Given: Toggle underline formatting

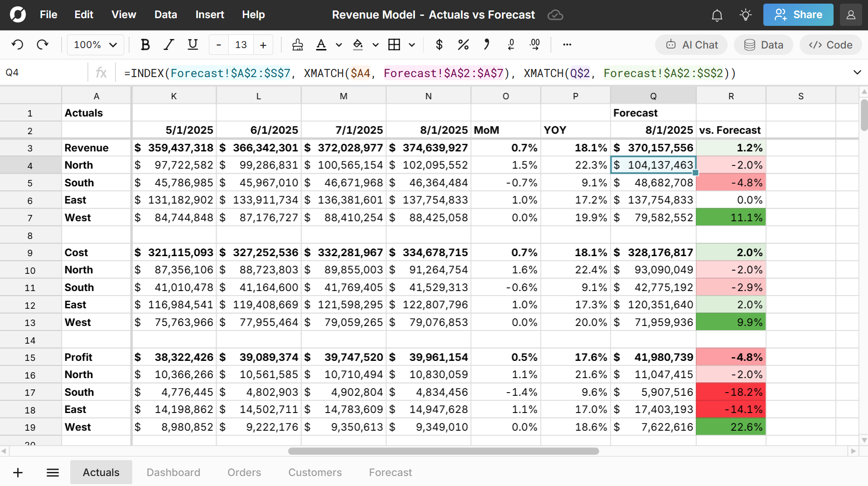Looking at the screenshot, I should click(x=193, y=44).
